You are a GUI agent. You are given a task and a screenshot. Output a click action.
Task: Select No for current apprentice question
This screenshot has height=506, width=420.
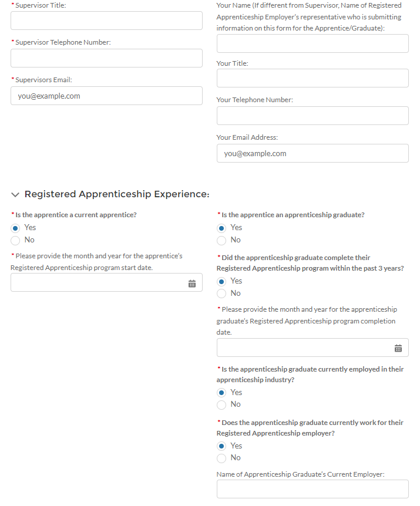[x=16, y=240]
